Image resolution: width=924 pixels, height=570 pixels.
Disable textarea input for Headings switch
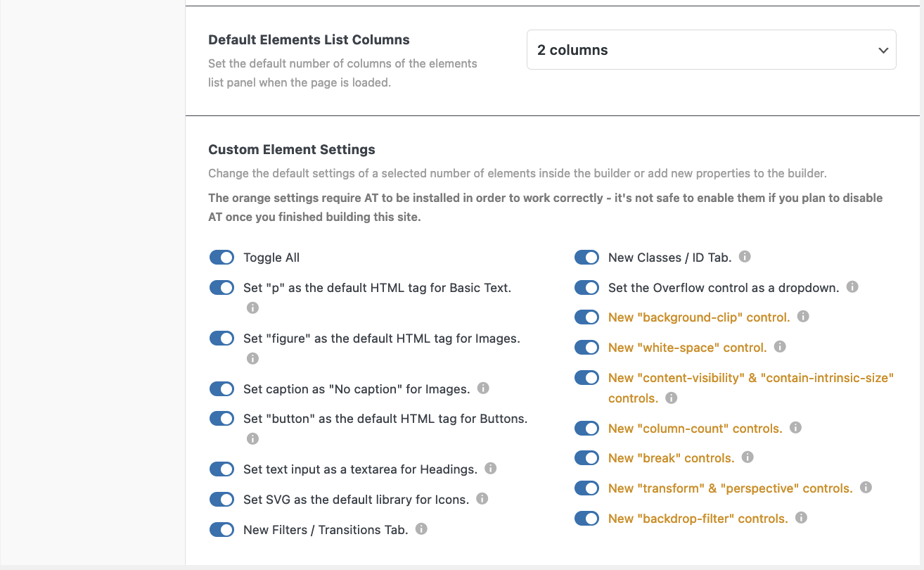pyautogui.click(x=222, y=469)
